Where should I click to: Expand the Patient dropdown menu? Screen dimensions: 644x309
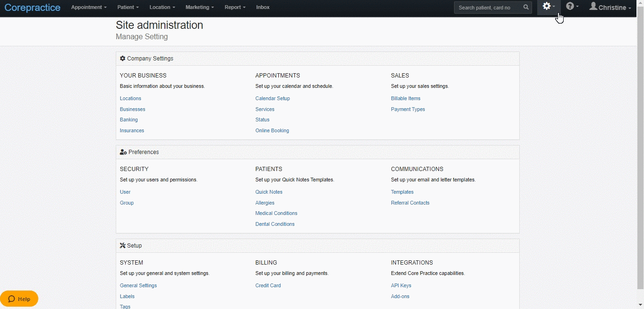point(128,8)
